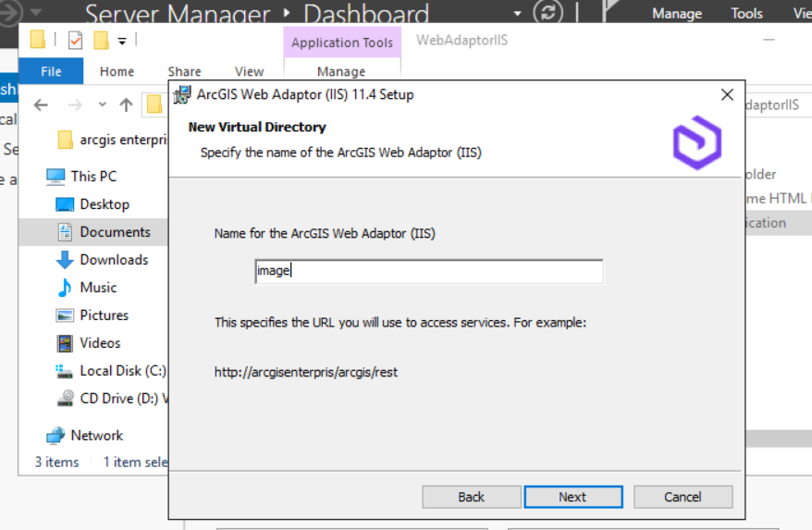Image resolution: width=812 pixels, height=530 pixels.
Task: Refresh the Server Manager dashboard
Action: (547, 12)
